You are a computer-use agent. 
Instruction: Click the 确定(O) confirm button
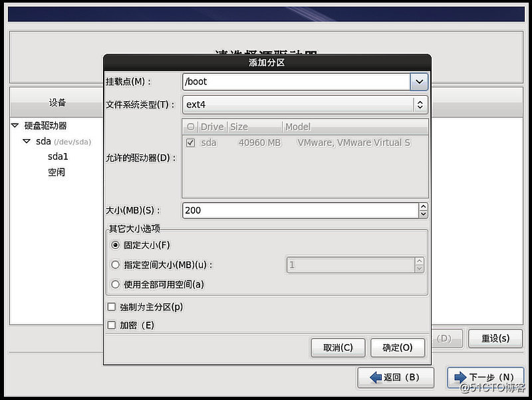[x=398, y=347]
